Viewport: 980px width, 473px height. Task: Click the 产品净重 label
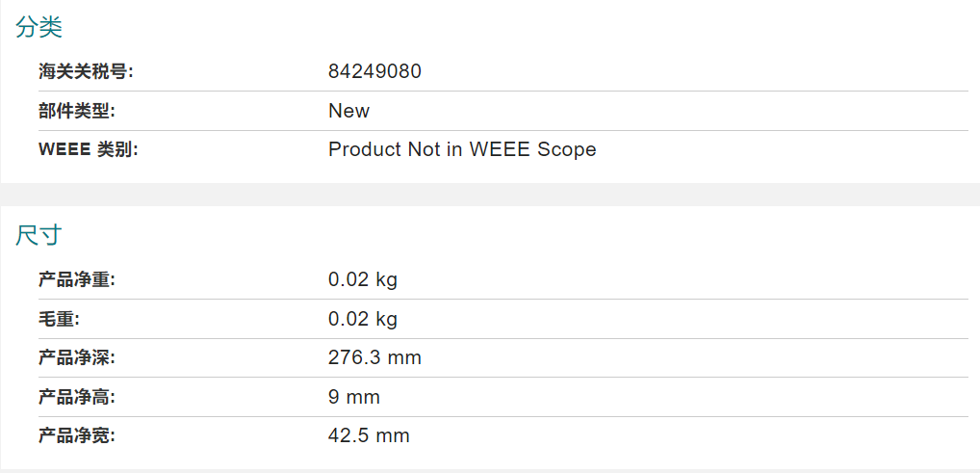coord(77,279)
